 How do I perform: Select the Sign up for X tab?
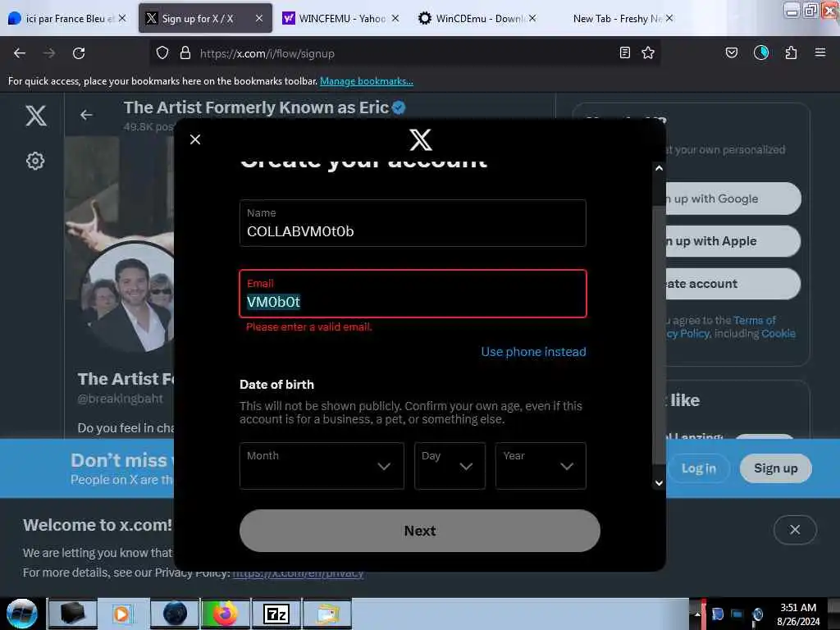click(205, 18)
